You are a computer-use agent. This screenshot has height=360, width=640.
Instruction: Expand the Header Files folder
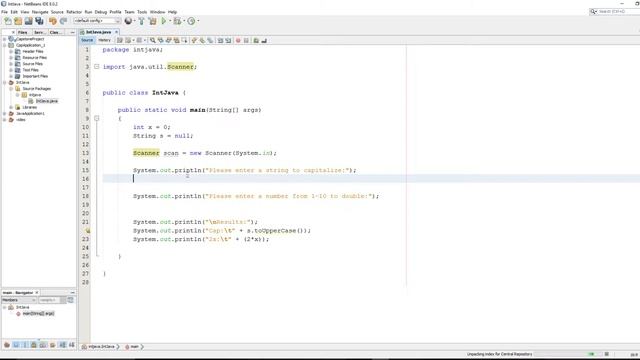click(x=11, y=51)
